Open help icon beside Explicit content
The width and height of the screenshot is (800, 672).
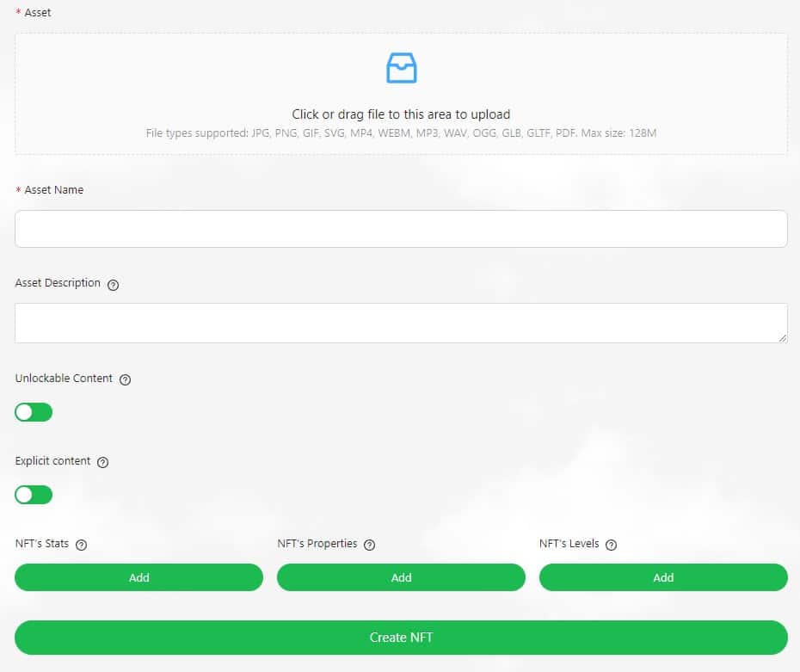102,462
